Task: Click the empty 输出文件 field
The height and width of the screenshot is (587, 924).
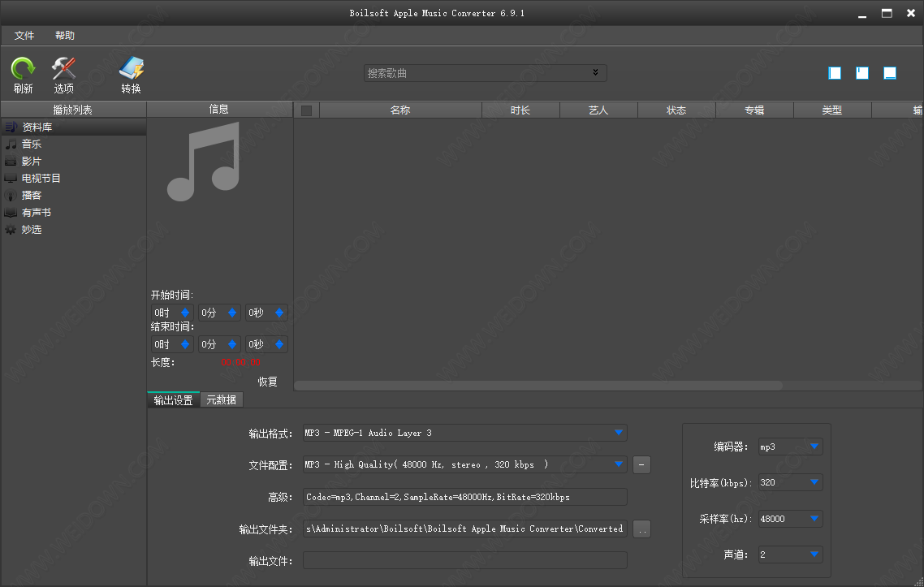Action: click(x=465, y=560)
